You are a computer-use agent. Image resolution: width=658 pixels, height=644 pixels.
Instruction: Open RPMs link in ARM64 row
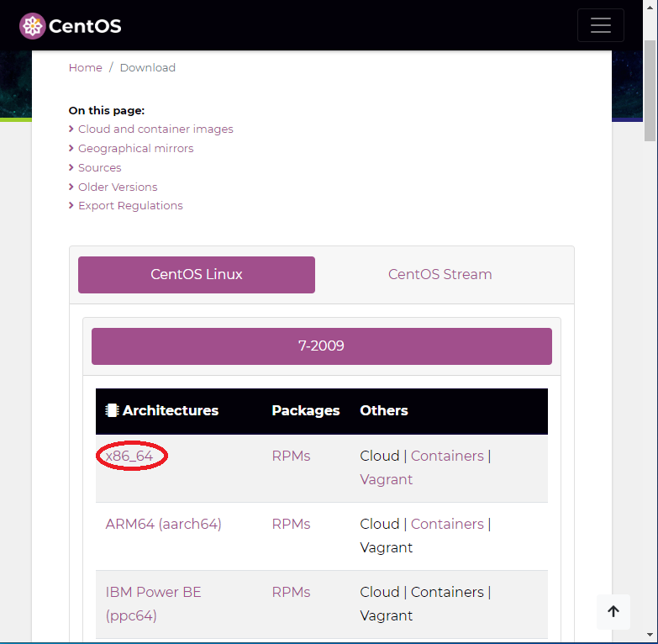(291, 524)
